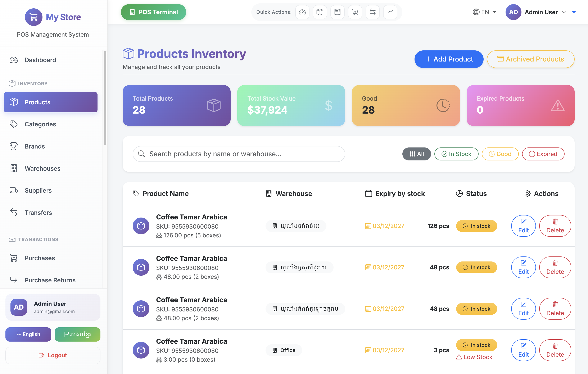
Task: Go to Categories in the sidebar
Action: [x=51, y=124]
